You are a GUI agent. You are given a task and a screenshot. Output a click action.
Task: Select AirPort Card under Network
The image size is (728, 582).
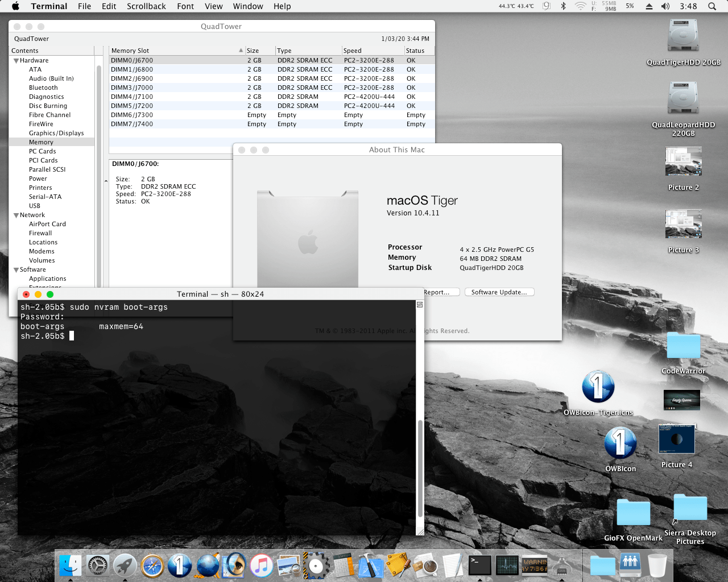pos(47,224)
